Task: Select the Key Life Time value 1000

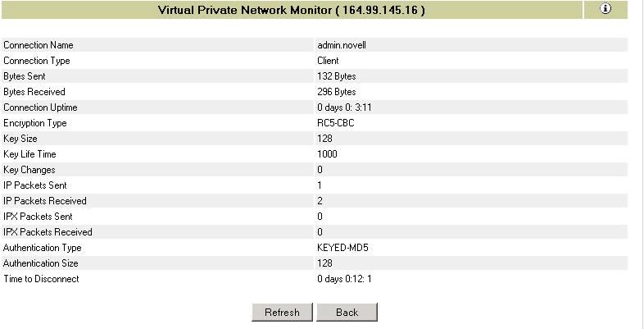Action: [x=327, y=154]
